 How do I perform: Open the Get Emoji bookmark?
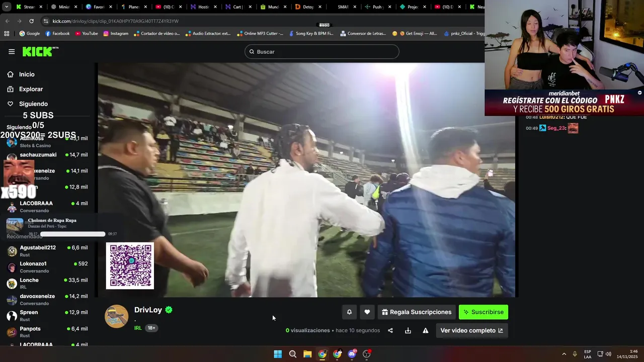point(414,34)
